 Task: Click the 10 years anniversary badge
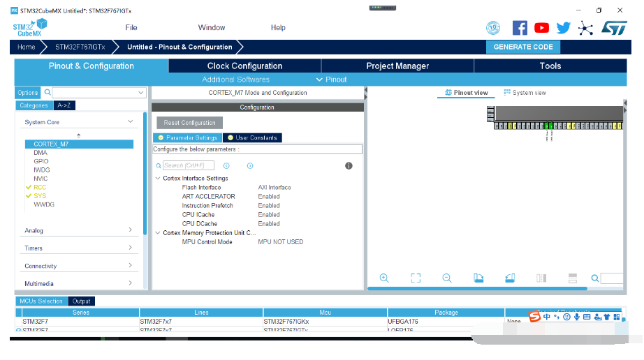[493, 28]
